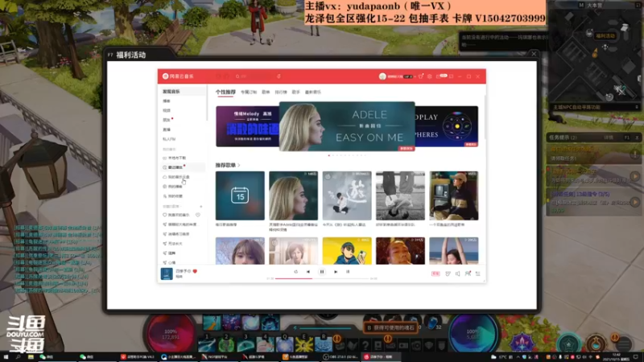Open the Adele playlist card in 推荐歌单
This screenshot has width=644, height=362.
tap(293, 195)
